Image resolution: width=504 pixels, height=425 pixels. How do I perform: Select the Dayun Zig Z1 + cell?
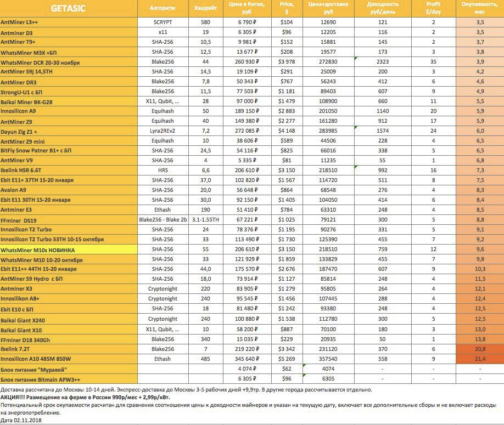pyautogui.click(x=69, y=131)
